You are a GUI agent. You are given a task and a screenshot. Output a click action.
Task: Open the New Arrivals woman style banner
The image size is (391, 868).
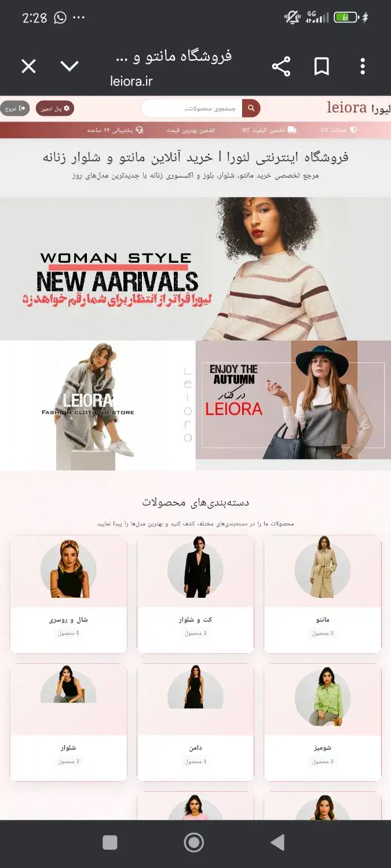click(195, 269)
